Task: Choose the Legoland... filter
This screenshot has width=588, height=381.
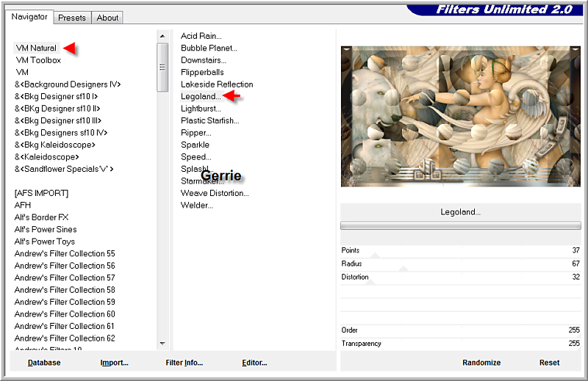Action: tap(201, 96)
